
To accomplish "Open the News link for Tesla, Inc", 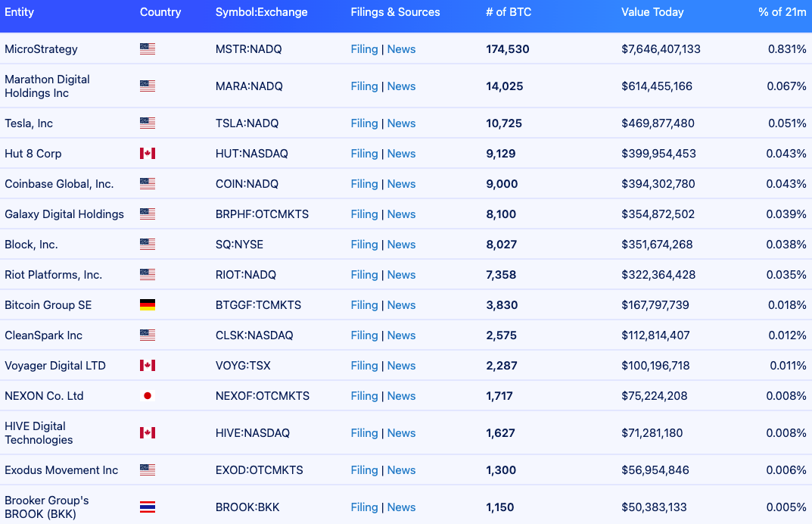I will [x=401, y=123].
